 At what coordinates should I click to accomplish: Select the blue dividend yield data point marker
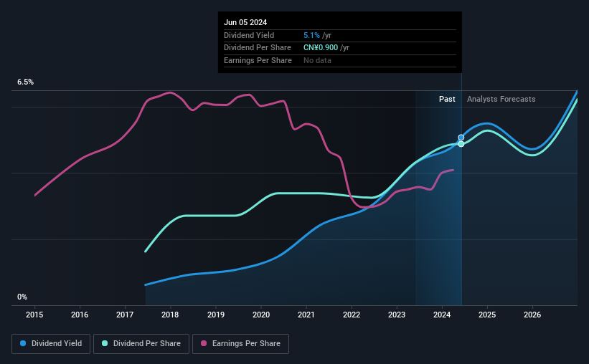click(461, 138)
